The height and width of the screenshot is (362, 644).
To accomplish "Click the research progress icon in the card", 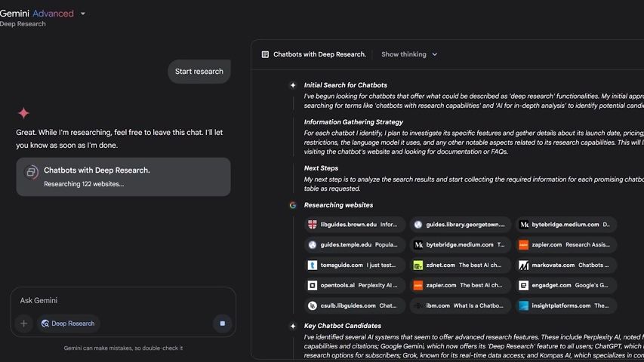I will pyautogui.click(x=31, y=173).
